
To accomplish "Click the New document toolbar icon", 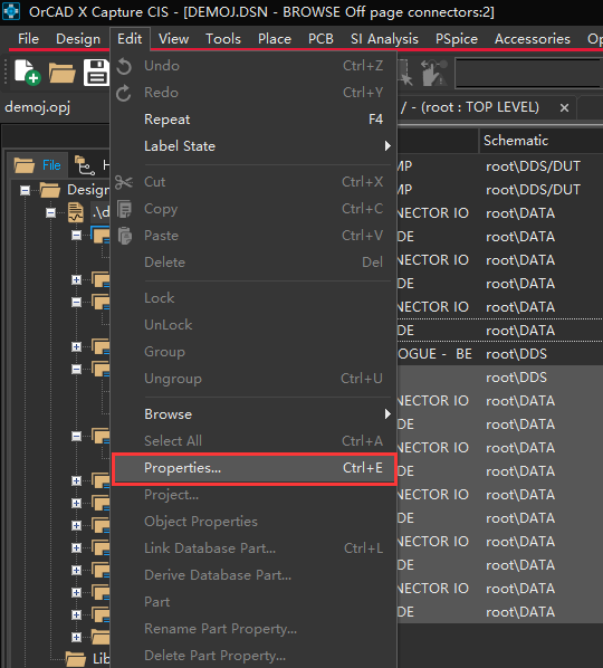I will 27,72.
